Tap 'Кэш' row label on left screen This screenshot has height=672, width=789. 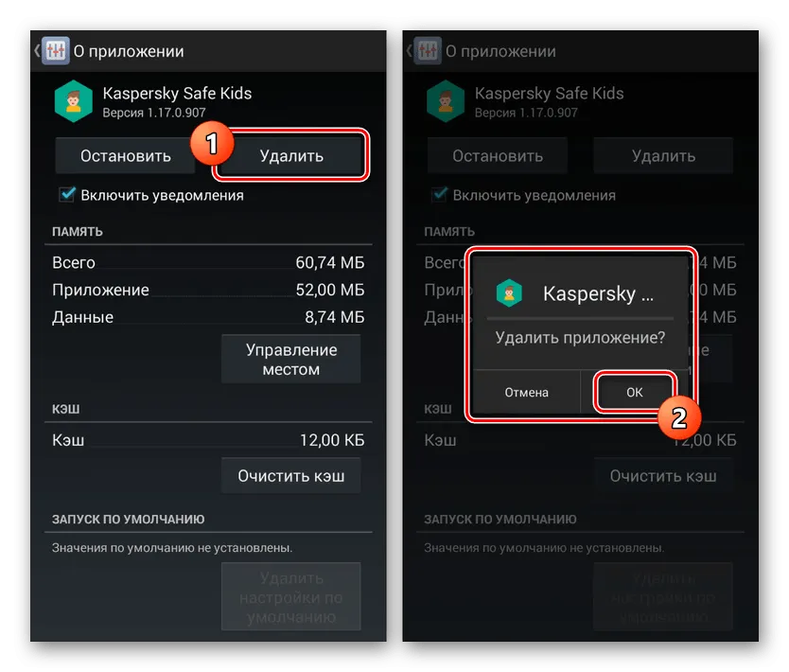pyautogui.click(x=68, y=440)
